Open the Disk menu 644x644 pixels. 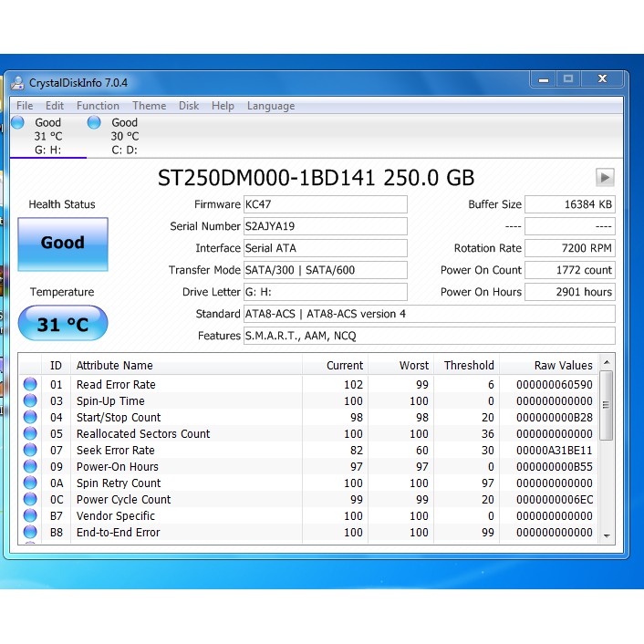click(x=189, y=106)
